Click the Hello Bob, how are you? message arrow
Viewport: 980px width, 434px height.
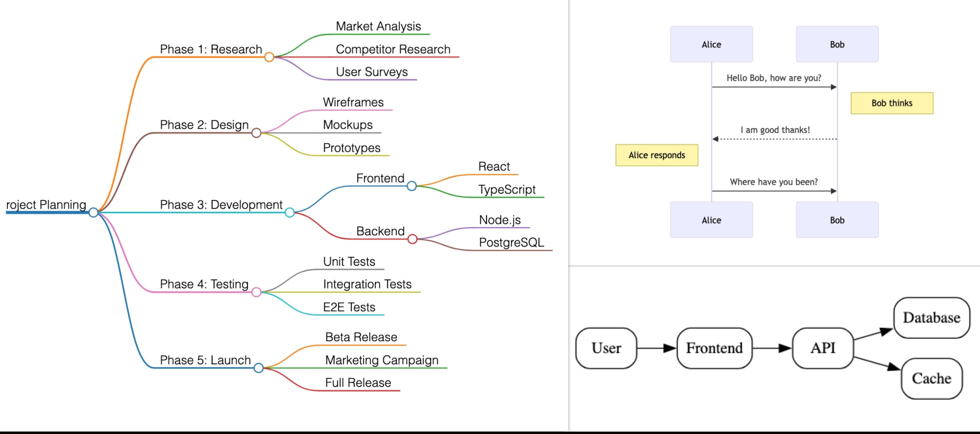click(774, 86)
